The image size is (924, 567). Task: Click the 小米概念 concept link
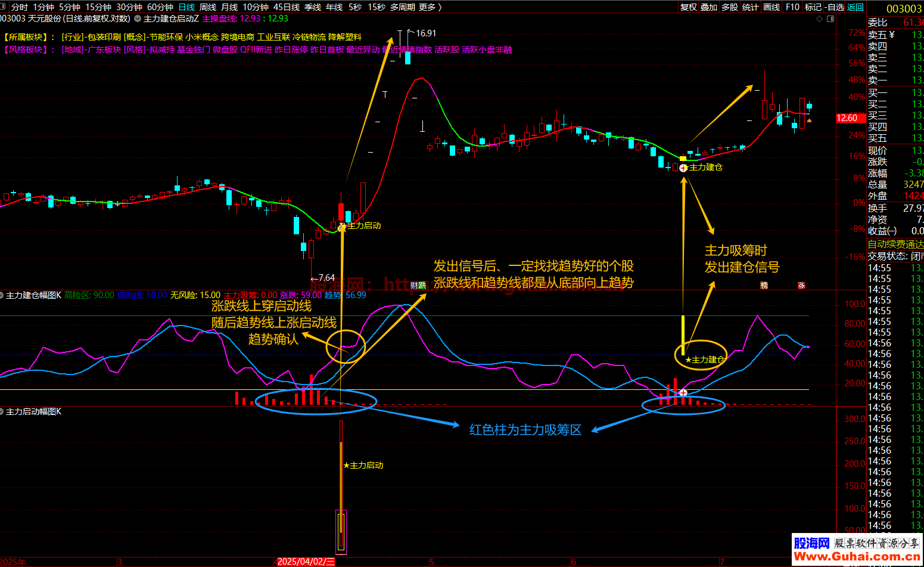[202, 37]
